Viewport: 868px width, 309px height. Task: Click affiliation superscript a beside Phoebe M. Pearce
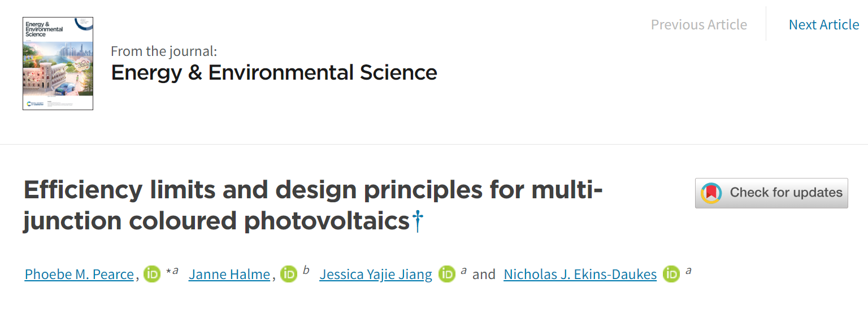pos(175,271)
